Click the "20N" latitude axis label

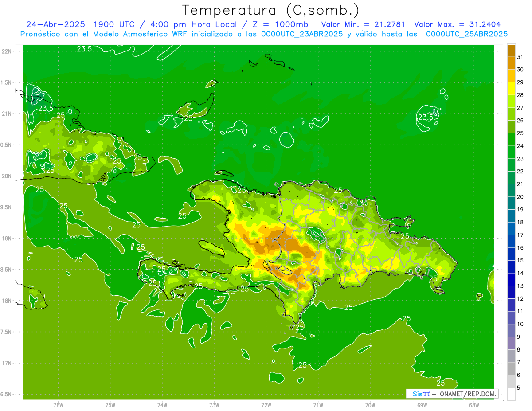click(7, 176)
